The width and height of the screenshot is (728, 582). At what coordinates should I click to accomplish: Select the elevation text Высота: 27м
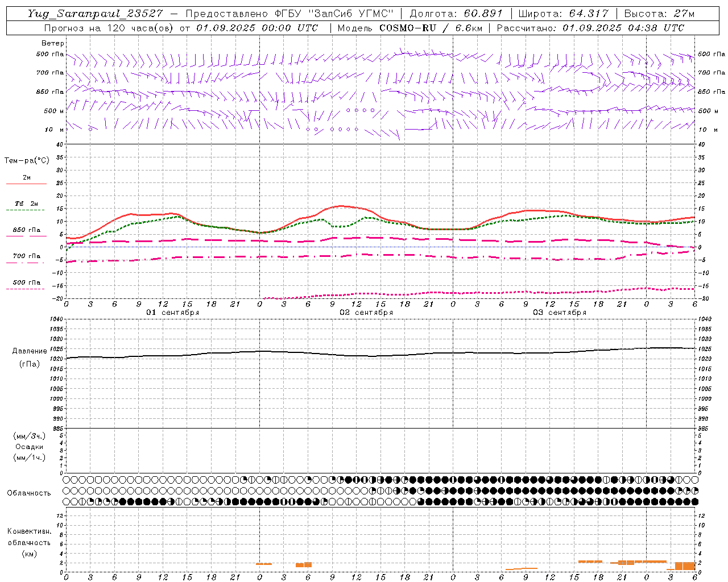click(659, 14)
